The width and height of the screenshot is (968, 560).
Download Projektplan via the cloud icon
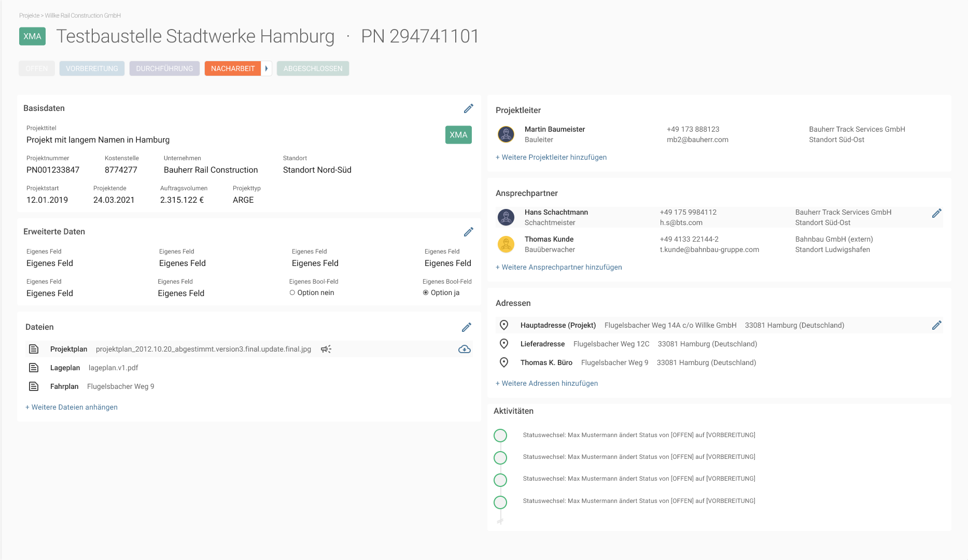pos(465,349)
